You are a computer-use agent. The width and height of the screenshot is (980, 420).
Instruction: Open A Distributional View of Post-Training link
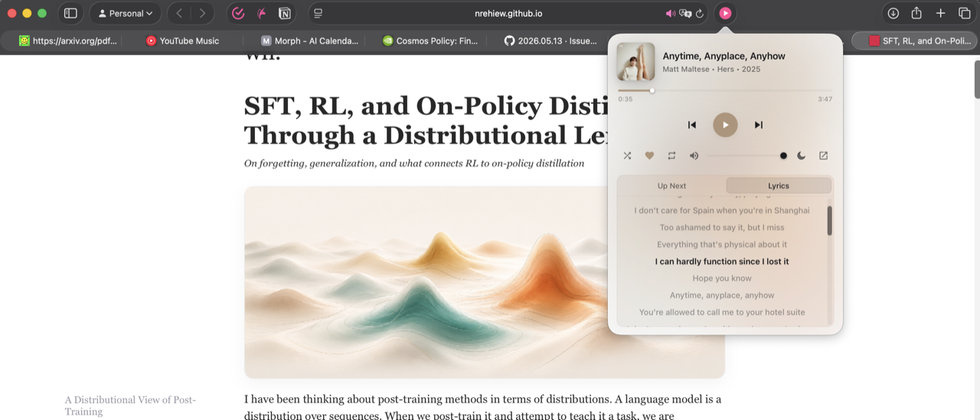coord(130,405)
